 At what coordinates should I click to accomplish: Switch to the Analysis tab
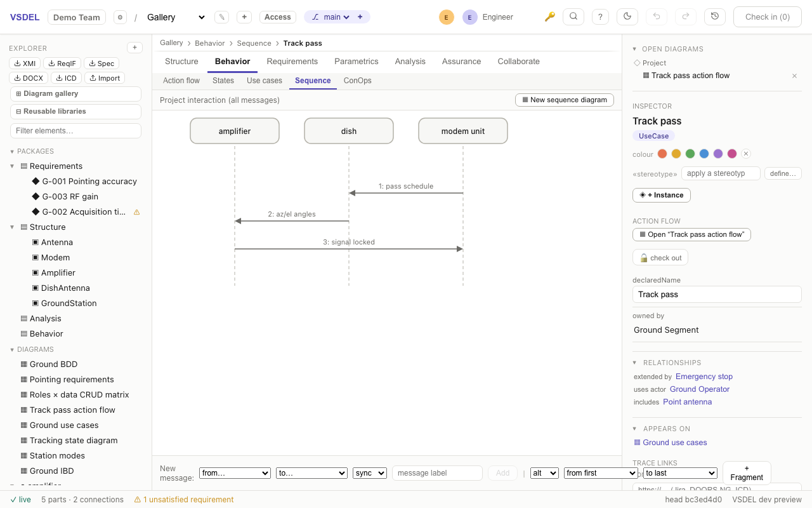pyautogui.click(x=410, y=62)
